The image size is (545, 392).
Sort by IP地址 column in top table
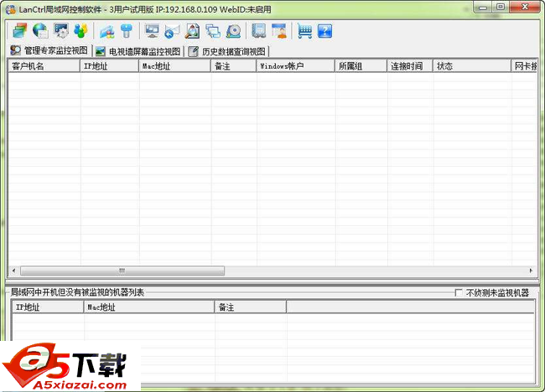pos(110,66)
